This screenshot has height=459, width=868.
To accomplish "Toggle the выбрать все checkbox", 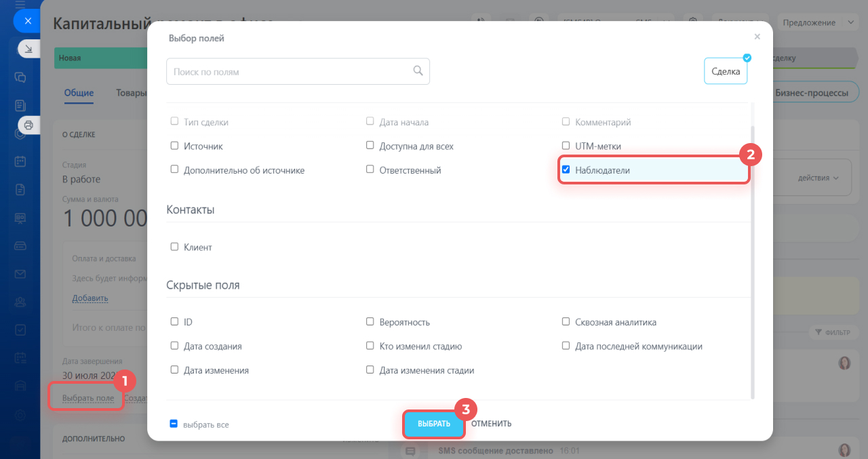I will point(174,424).
